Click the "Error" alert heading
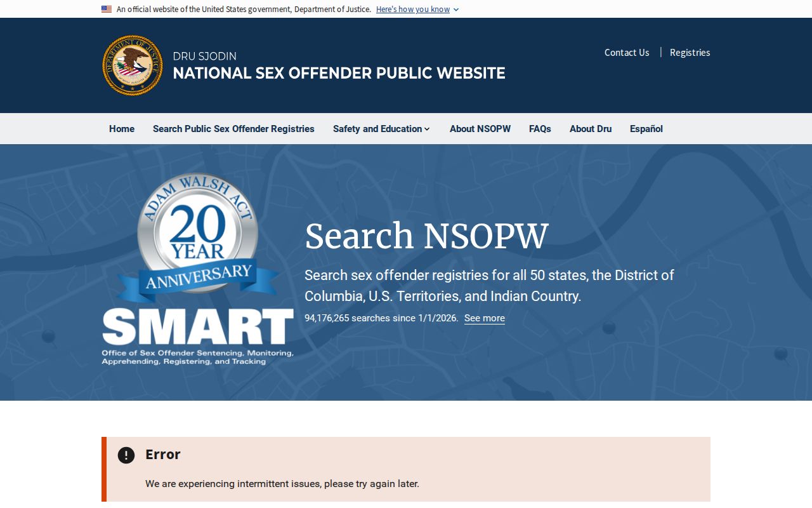Screen dimensions: 812x508 click(163, 454)
